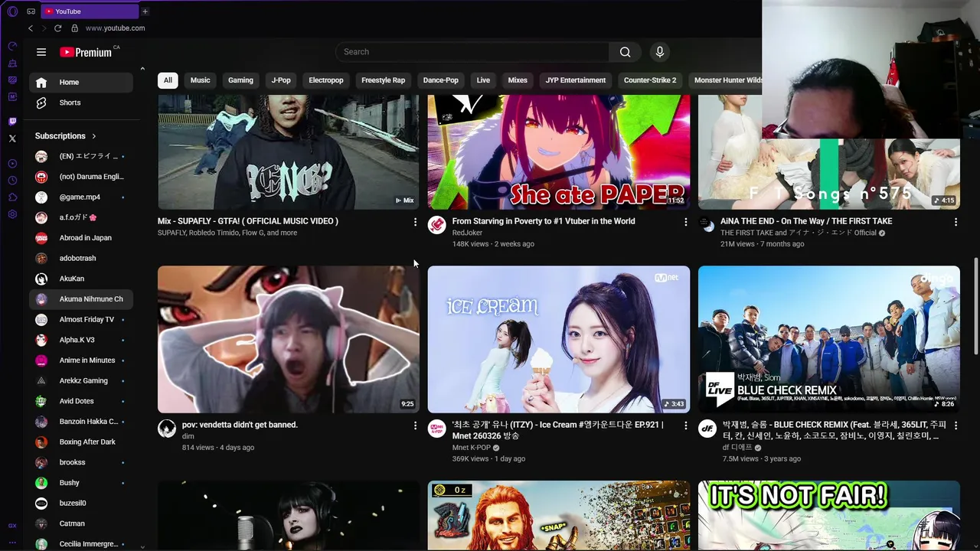Open options for SUPAFLY mix video
Image resolution: width=980 pixels, height=551 pixels.
click(x=415, y=222)
